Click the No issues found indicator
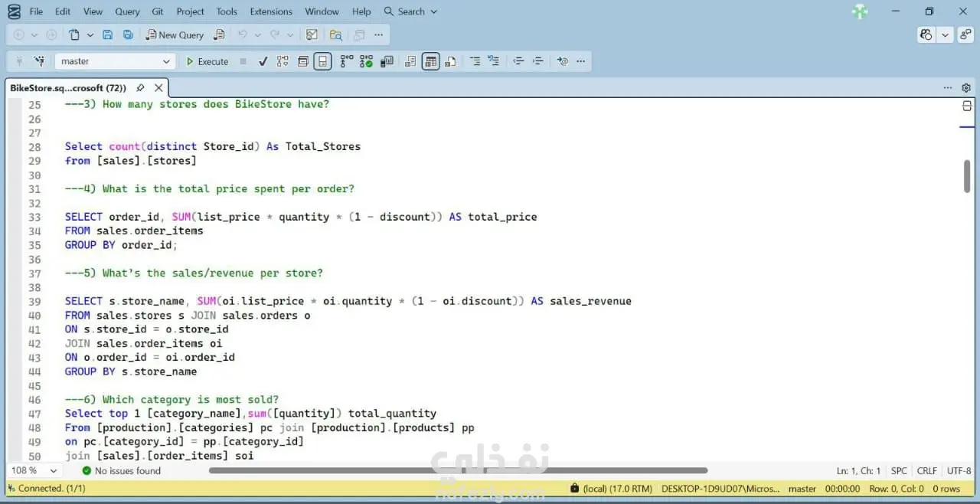Screen dimensions: 980x504 click(x=121, y=470)
